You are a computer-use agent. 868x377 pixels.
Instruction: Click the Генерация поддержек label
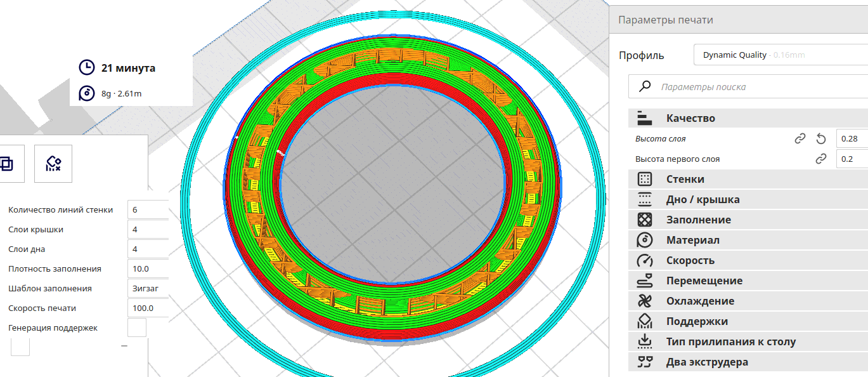[x=53, y=327]
